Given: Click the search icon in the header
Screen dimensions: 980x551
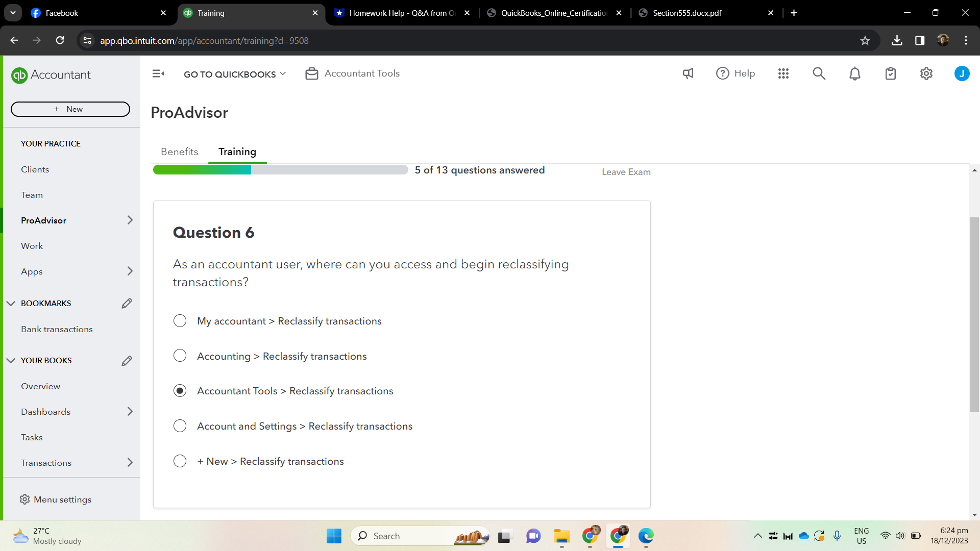Looking at the screenshot, I should point(819,73).
